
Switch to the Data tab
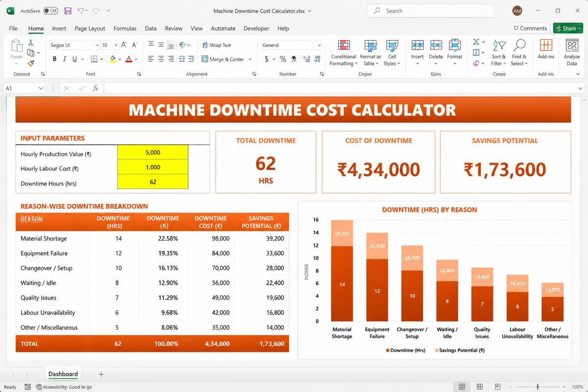[x=151, y=28]
